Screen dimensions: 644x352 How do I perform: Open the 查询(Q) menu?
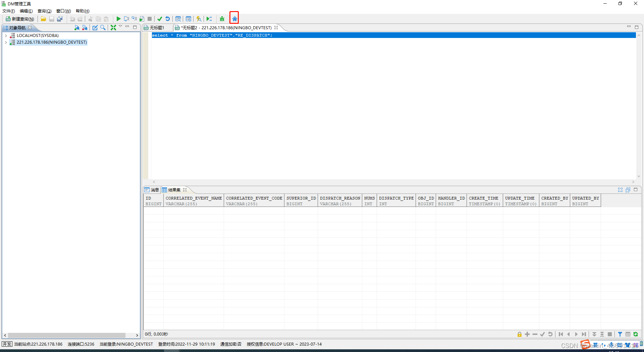(x=44, y=11)
